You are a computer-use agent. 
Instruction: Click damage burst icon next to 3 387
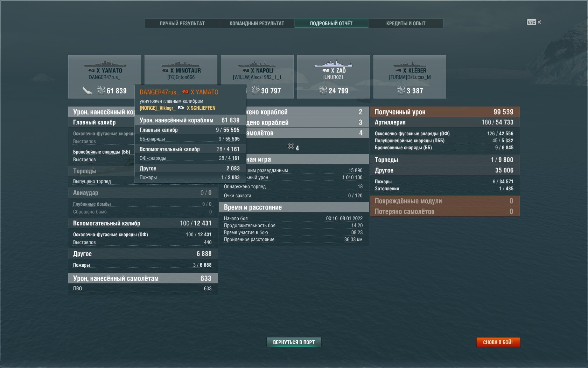401,90
